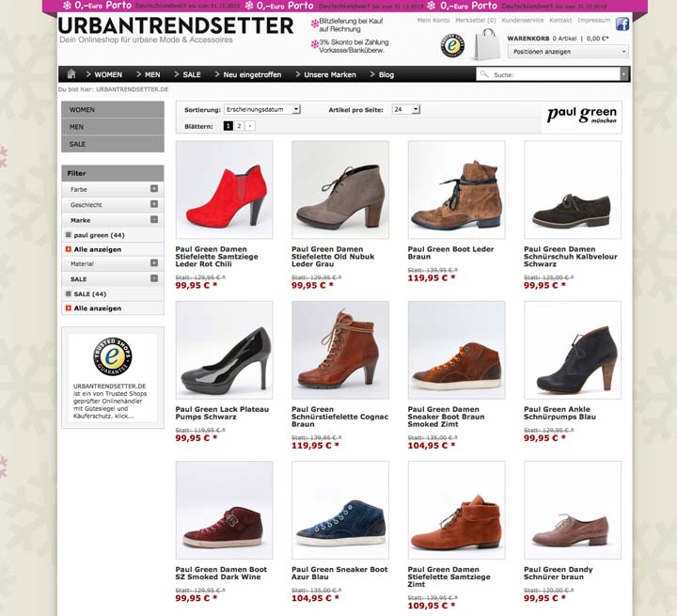Image resolution: width=677 pixels, height=616 pixels.
Task: Open the Ankle Schnürpumps Blau image
Action: click(573, 350)
